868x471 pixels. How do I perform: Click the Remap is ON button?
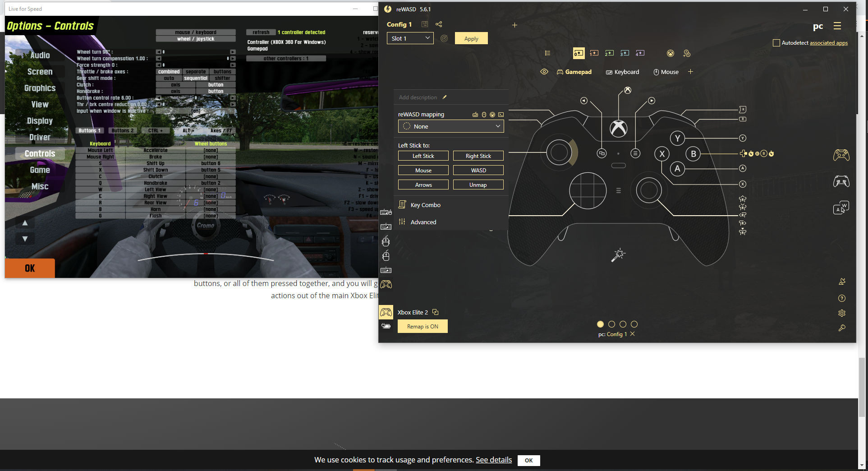click(423, 326)
